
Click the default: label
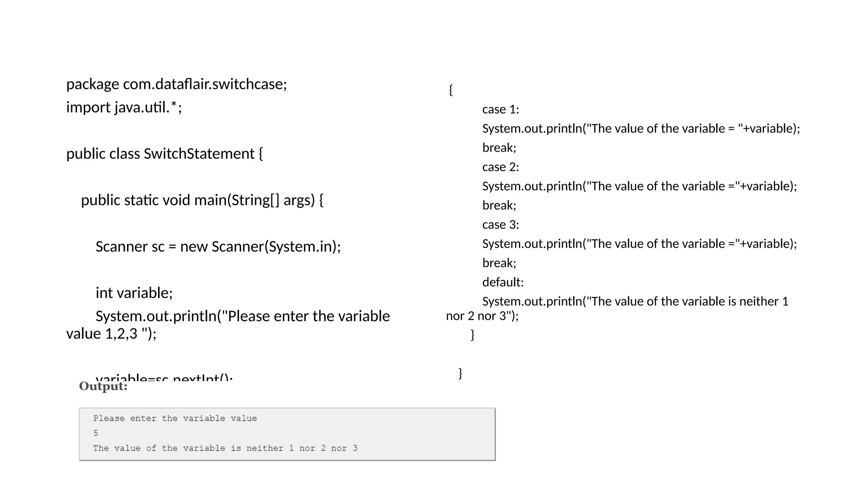click(503, 282)
